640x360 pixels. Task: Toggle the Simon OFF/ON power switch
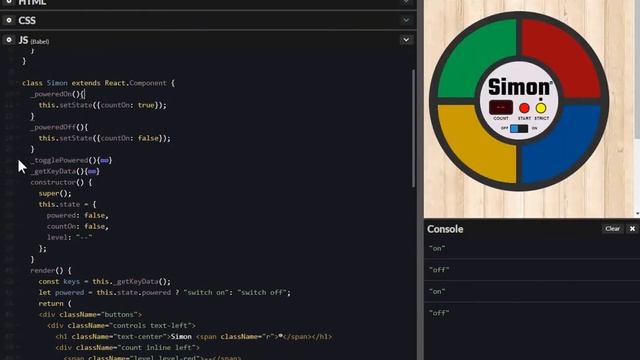click(x=519, y=129)
